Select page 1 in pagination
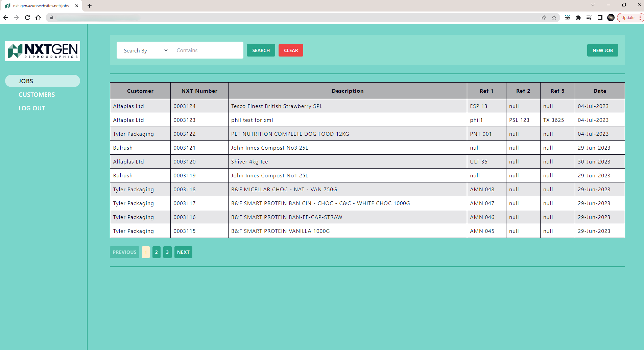 pyautogui.click(x=146, y=252)
